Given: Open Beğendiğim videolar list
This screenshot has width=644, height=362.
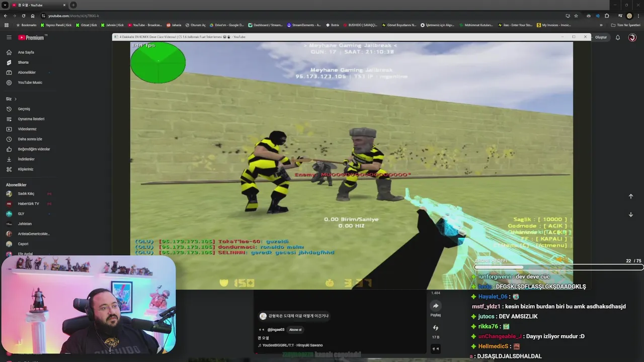Looking at the screenshot, I should (x=34, y=149).
